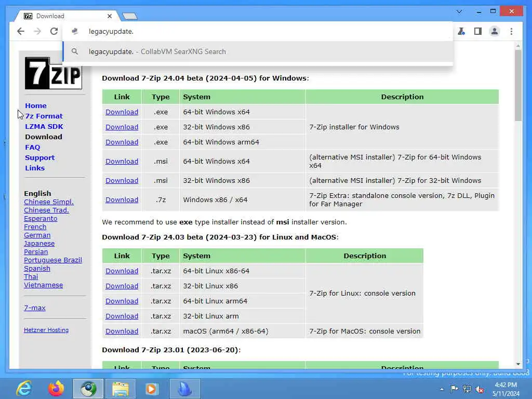Switch language to Persian
Screen dimensions: 532x399
pos(36,252)
